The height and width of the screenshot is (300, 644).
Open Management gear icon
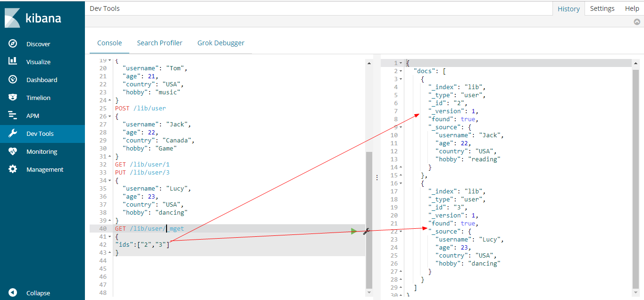pos(13,169)
